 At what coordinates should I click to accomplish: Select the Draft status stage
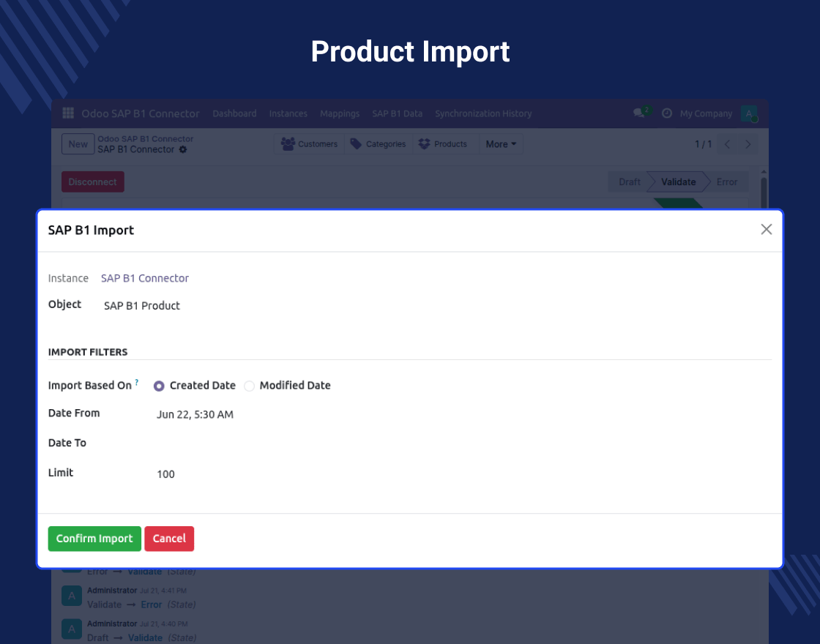629,182
